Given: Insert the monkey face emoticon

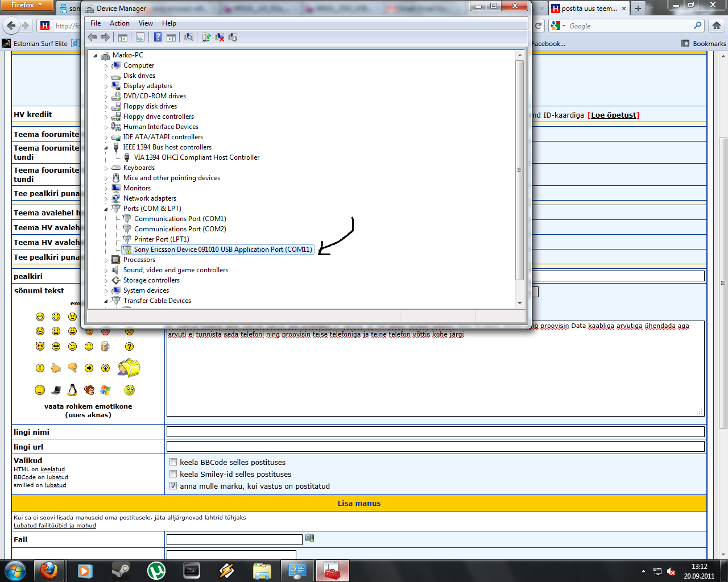Looking at the screenshot, I should tap(89, 390).
